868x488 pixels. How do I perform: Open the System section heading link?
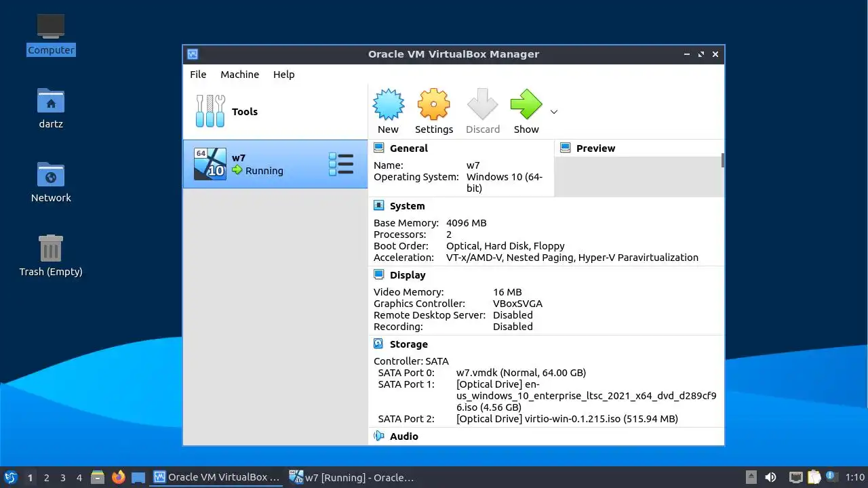click(x=408, y=206)
